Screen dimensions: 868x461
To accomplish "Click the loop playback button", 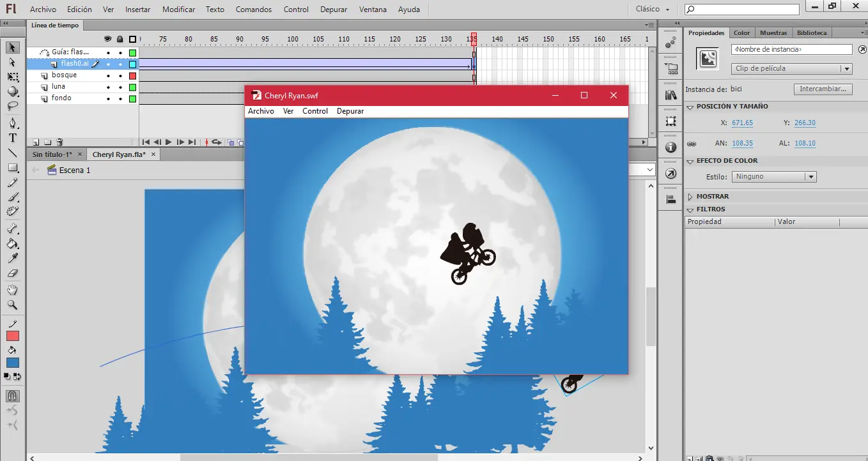I will click(216, 142).
